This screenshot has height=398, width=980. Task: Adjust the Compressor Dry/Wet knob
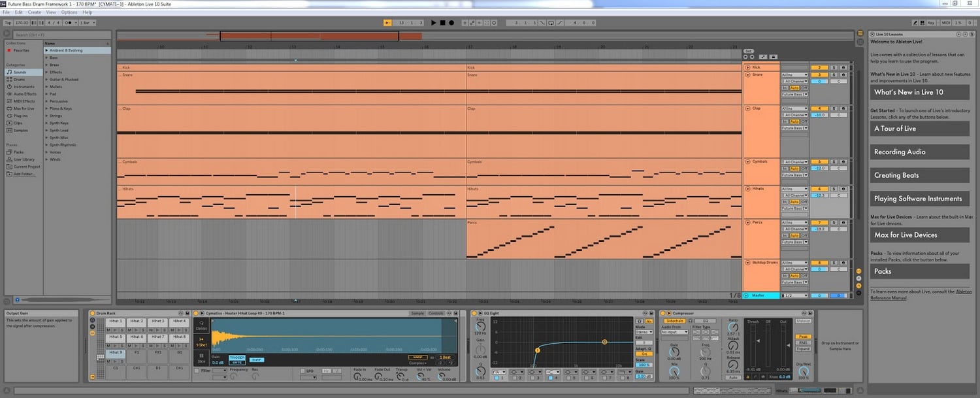(803, 371)
